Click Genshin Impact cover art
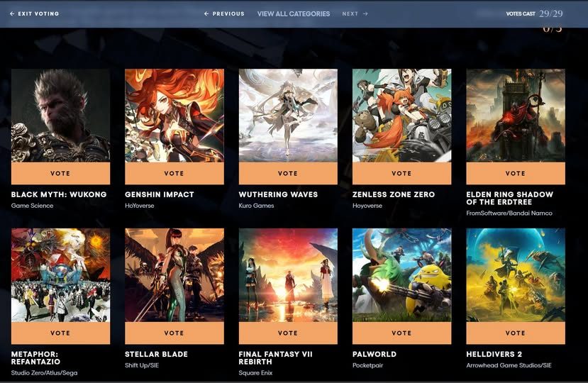 [174, 115]
